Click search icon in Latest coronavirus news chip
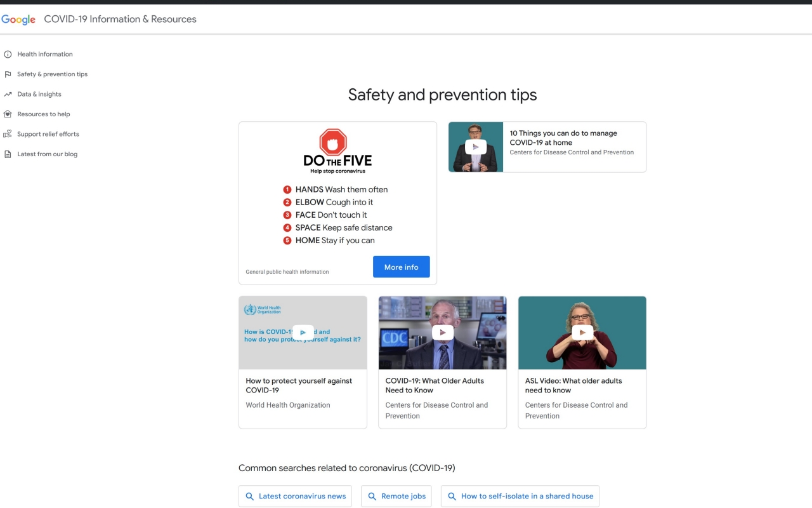 [x=250, y=497]
